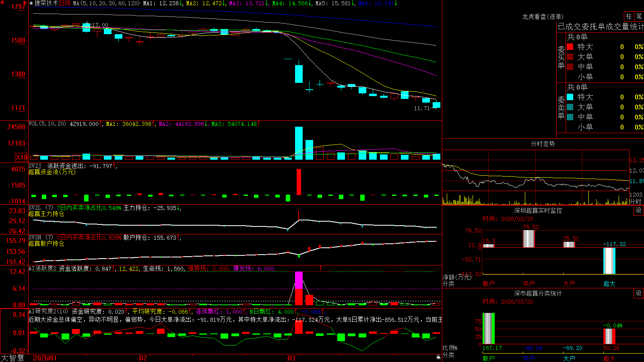The height and width of the screenshot is (362, 644).
Task: Click the X10 volume scale box
Action: (21, 157)
